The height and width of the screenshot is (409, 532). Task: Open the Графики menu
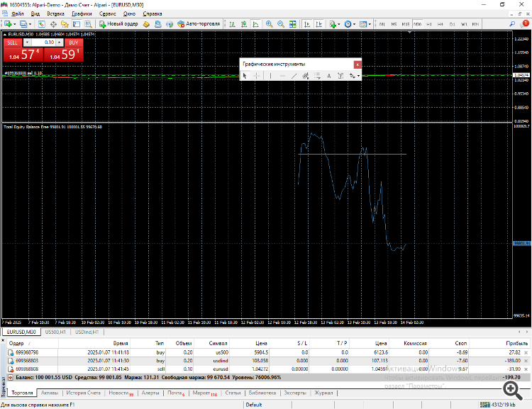(82, 14)
